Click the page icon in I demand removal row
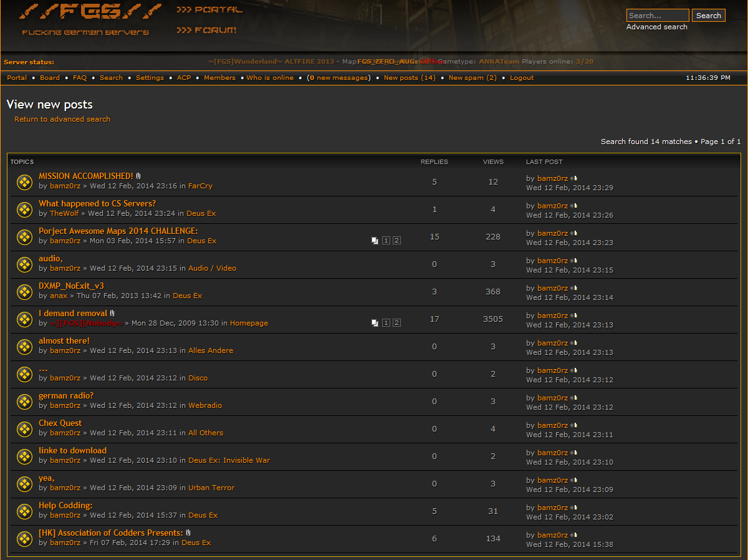 pyautogui.click(x=375, y=323)
